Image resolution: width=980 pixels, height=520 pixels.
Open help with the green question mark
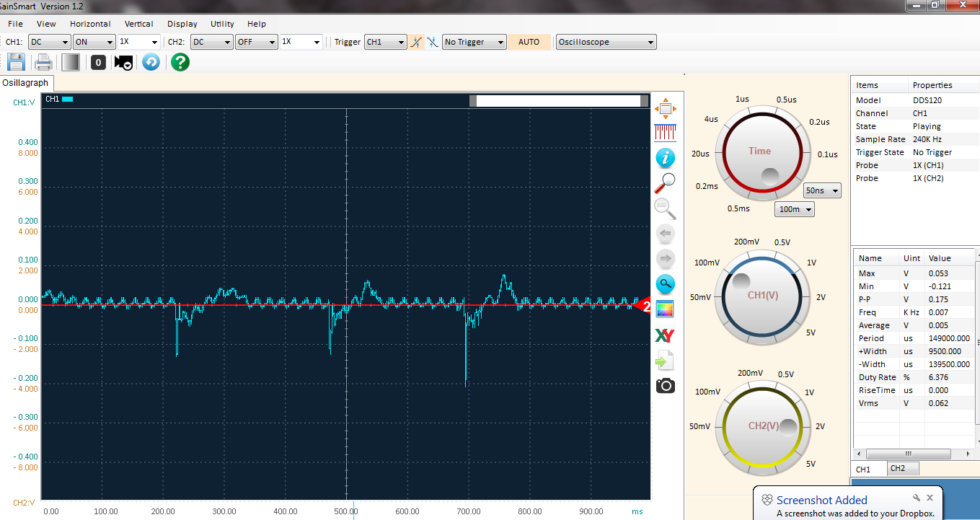click(x=180, y=62)
